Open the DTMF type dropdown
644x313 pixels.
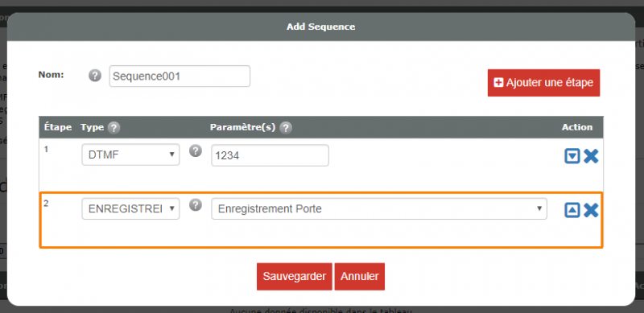coord(130,154)
